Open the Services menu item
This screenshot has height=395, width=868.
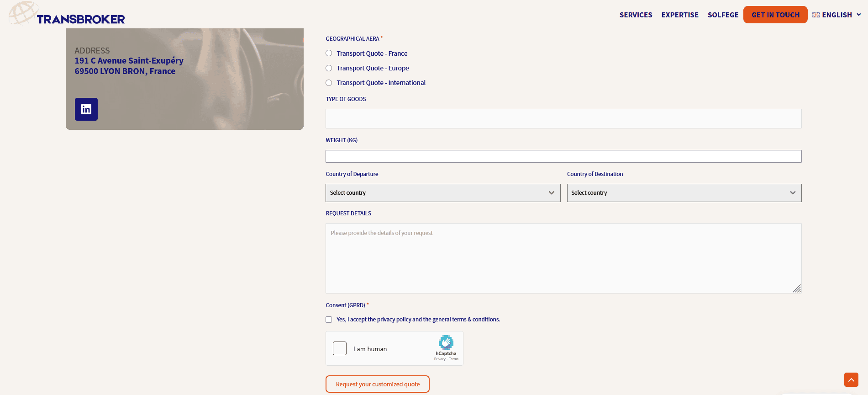[x=636, y=15]
